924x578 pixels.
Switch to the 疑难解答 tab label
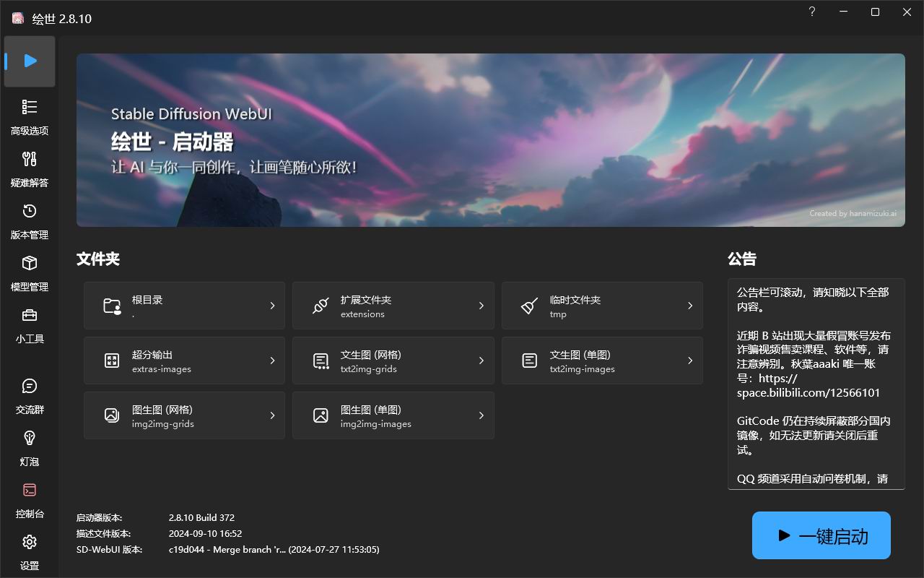30,183
